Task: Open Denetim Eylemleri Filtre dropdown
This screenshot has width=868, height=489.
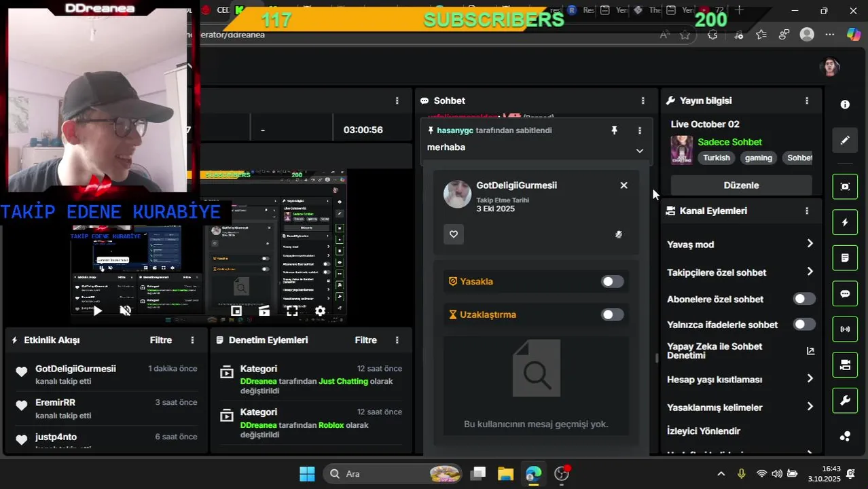Action: pos(365,340)
